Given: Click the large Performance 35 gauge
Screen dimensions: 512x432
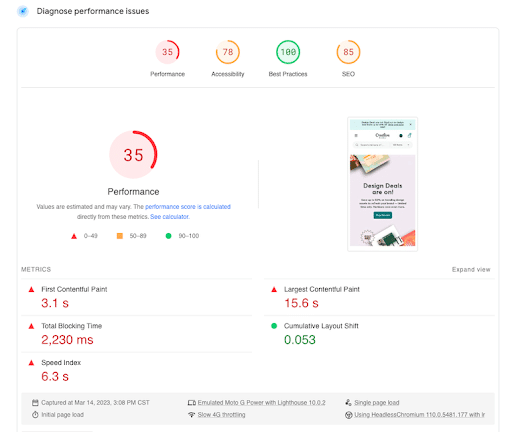Looking at the screenshot, I should 133,155.
